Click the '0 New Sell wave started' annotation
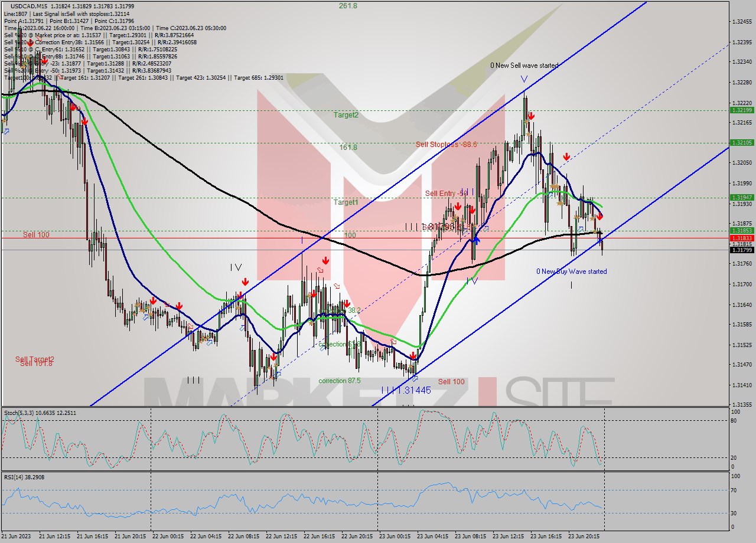756x543 pixels. pyautogui.click(x=524, y=66)
